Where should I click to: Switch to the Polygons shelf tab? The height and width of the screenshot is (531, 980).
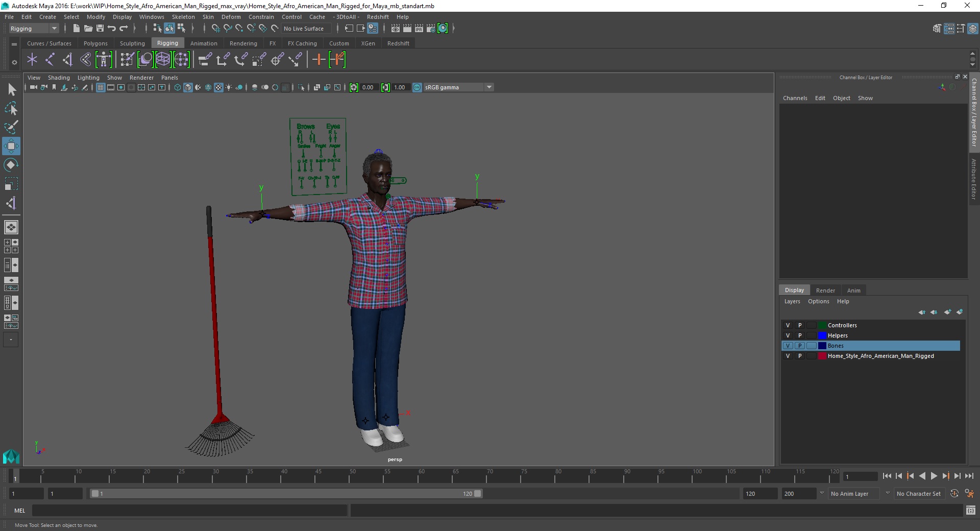click(x=95, y=43)
